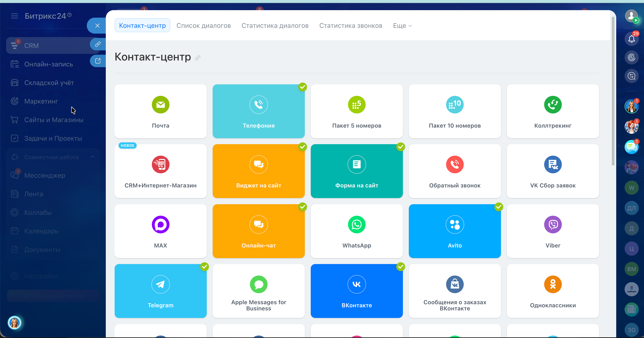Open CRM item in left sidebar
This screenshot has height=338, width=644.
tap(32, 45)
